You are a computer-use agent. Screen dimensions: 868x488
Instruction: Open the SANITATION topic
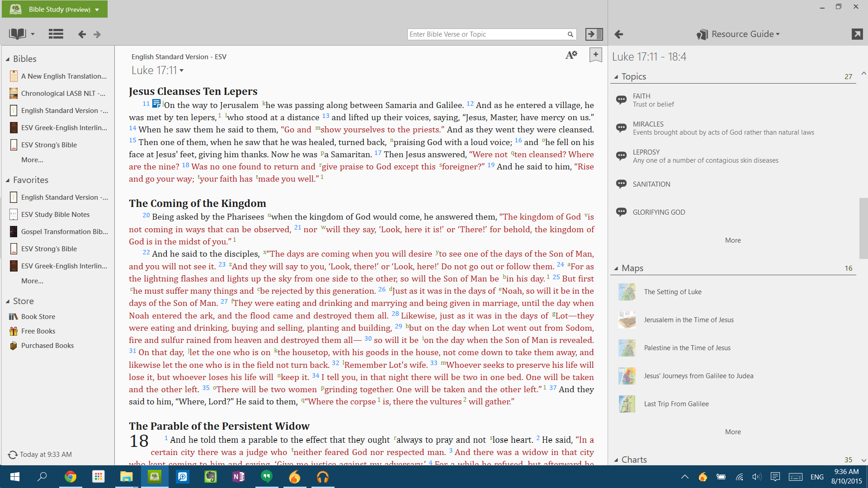[x=651, y=184]
